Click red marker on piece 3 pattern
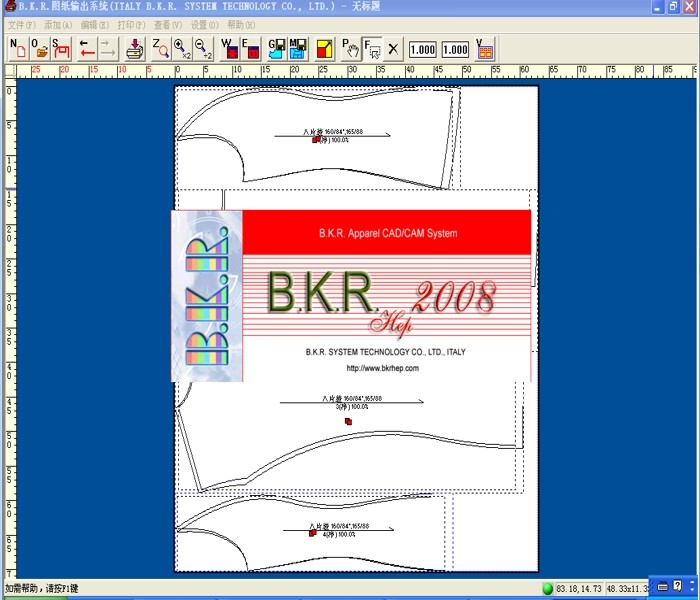Viewport: 700px width, 600px height. pyautogui.click(x=349, y=421)
